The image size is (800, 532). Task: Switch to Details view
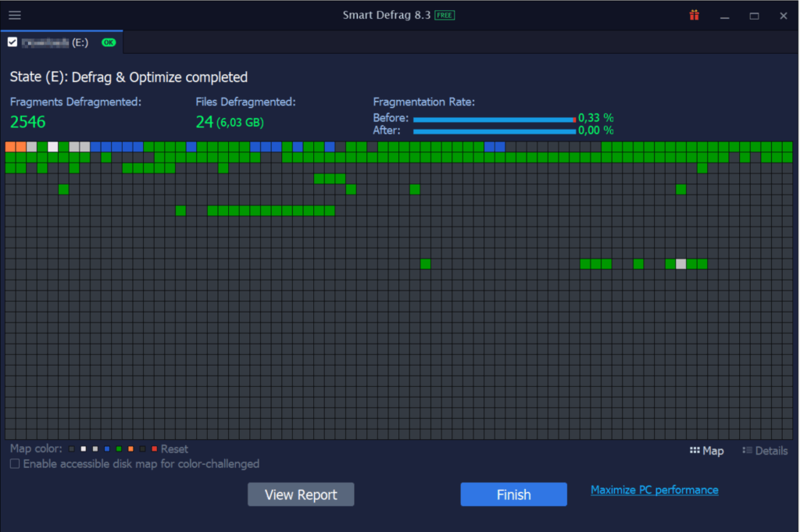pyautogui.click(x=766, y=451)
